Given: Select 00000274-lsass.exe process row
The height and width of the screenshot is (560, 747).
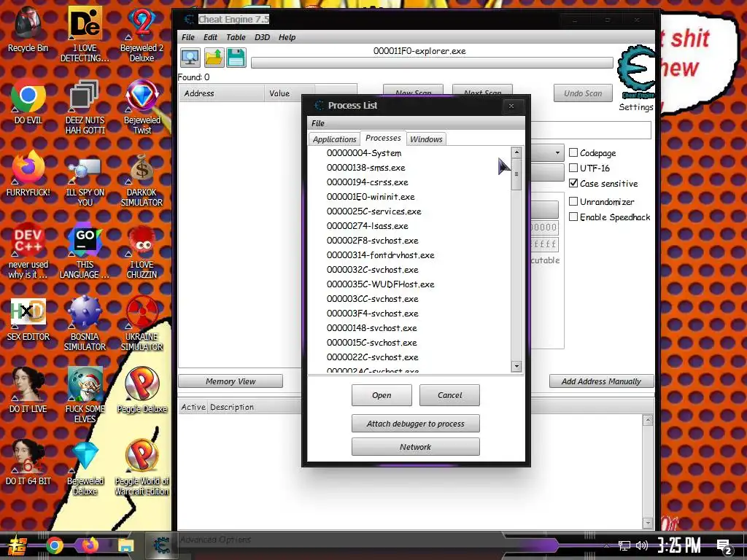Looking at the screenshot, I should (368, 226).
